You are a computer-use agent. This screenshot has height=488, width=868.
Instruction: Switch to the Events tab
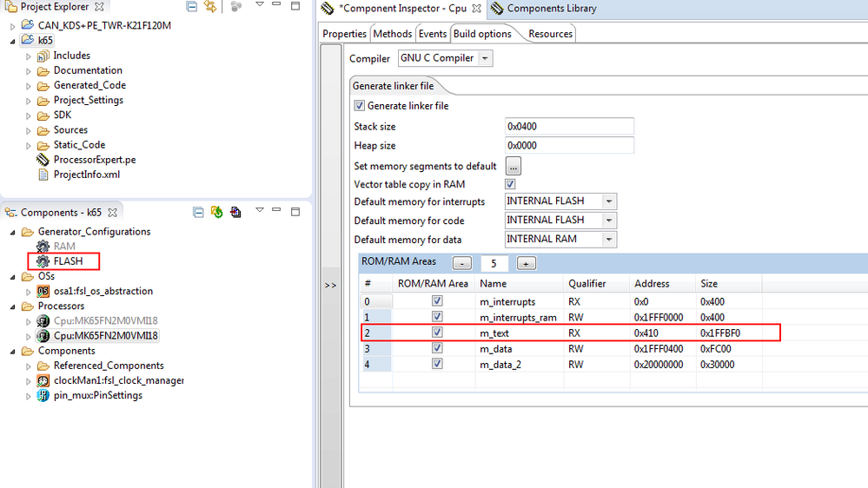click(x=433, y=34)
